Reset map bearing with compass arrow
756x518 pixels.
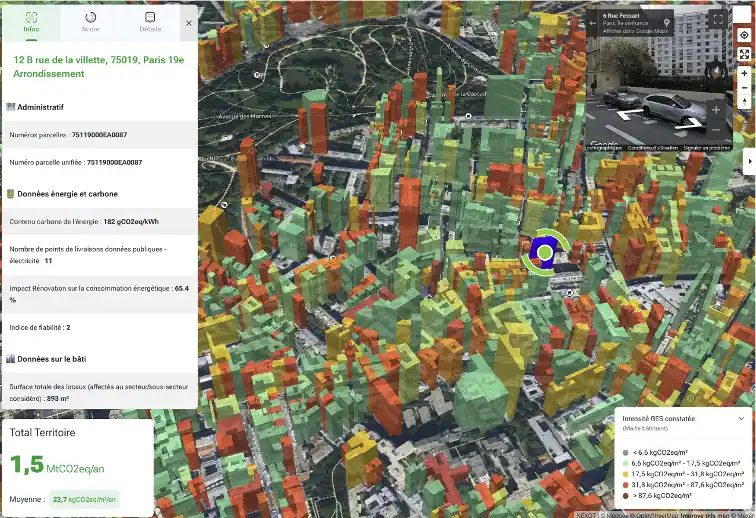[744, 102]
